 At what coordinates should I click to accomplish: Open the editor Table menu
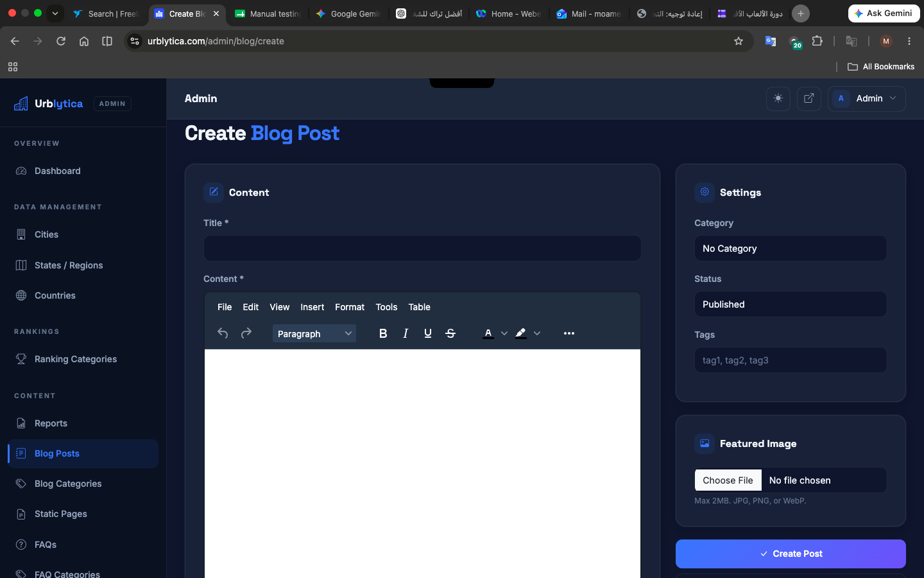[x=420, y=307]
